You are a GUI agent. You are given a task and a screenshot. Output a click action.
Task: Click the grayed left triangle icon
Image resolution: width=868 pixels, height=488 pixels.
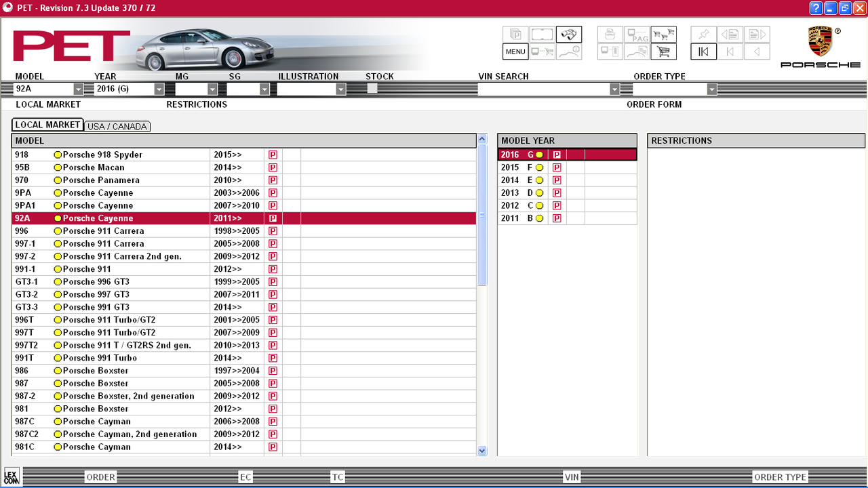[757, 52]
